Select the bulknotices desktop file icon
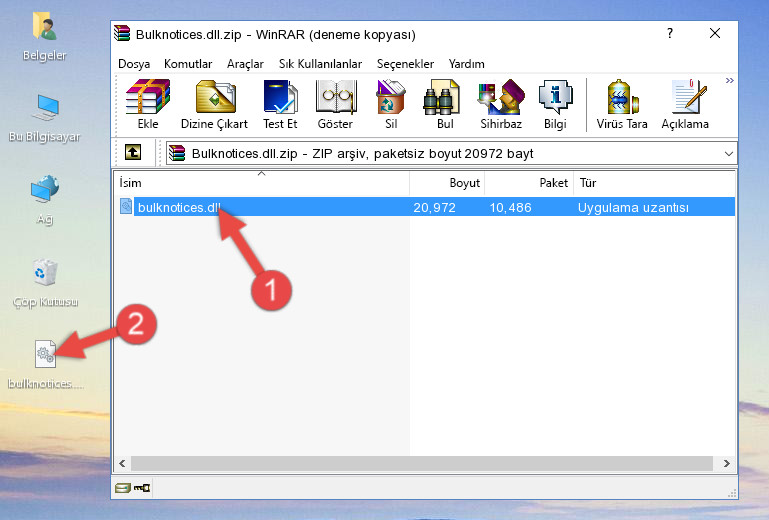Screen dimensions: 769x520 tap(45, 364)
